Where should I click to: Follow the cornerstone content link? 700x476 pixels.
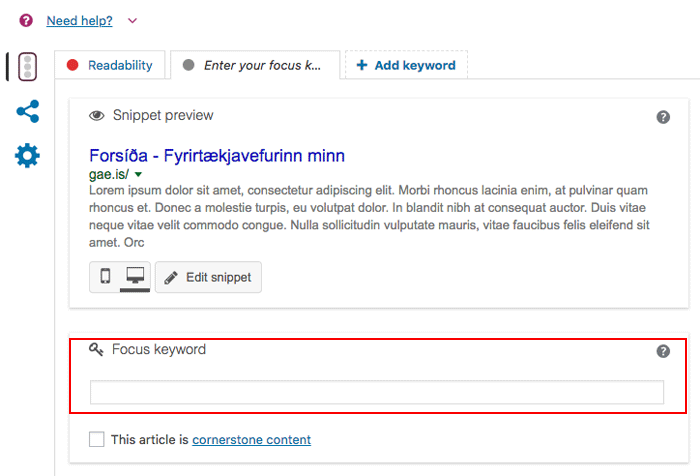[x=251, y=439]
